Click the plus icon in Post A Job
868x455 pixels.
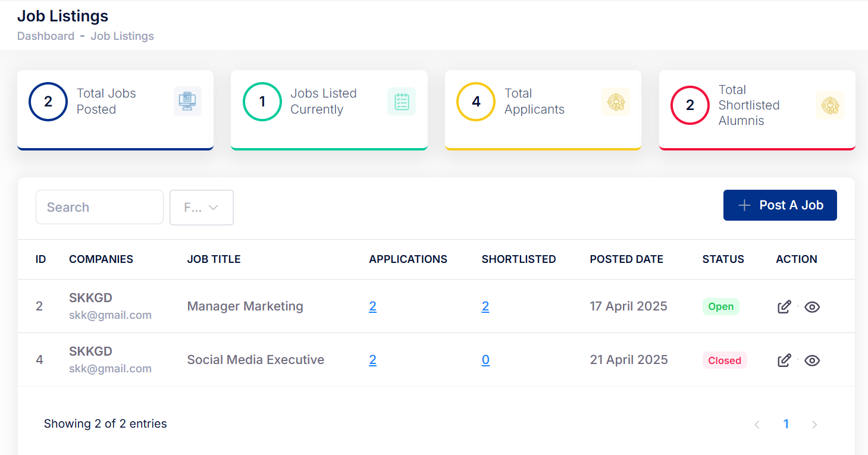(744, 205)
